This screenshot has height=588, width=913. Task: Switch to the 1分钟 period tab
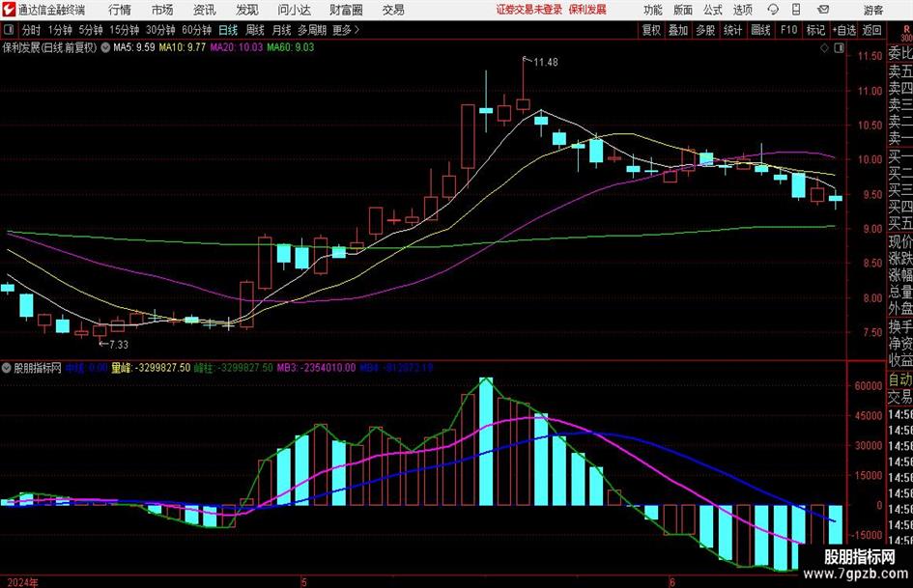tap(60, 30)
